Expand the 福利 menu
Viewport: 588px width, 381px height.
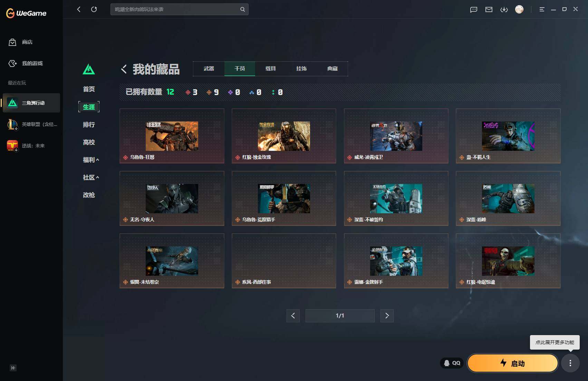(x=91, y=160)
